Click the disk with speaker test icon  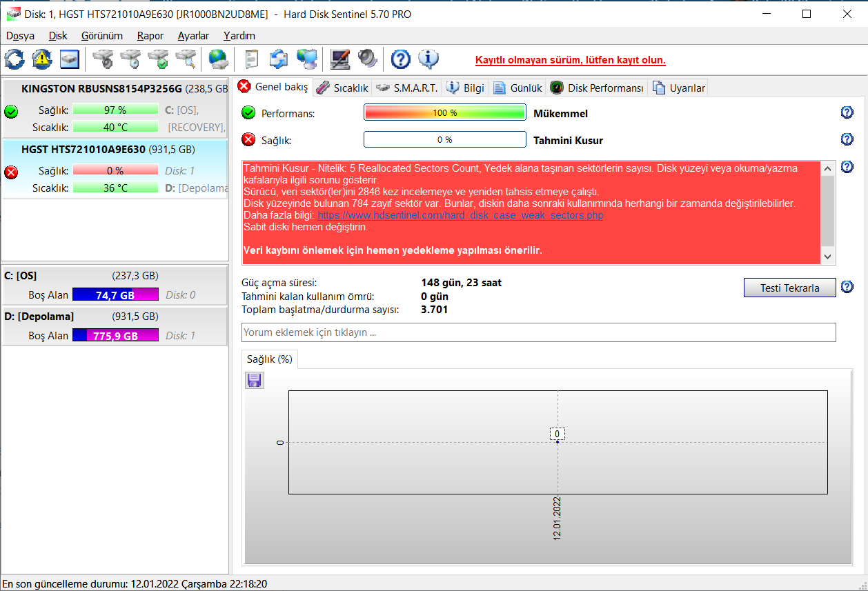point(103,59)
